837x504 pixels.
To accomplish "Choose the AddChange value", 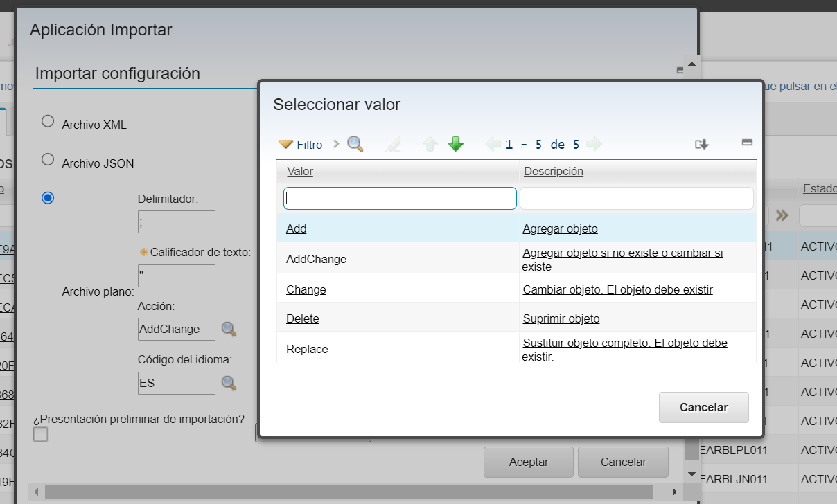I will (x=316, y=260).
